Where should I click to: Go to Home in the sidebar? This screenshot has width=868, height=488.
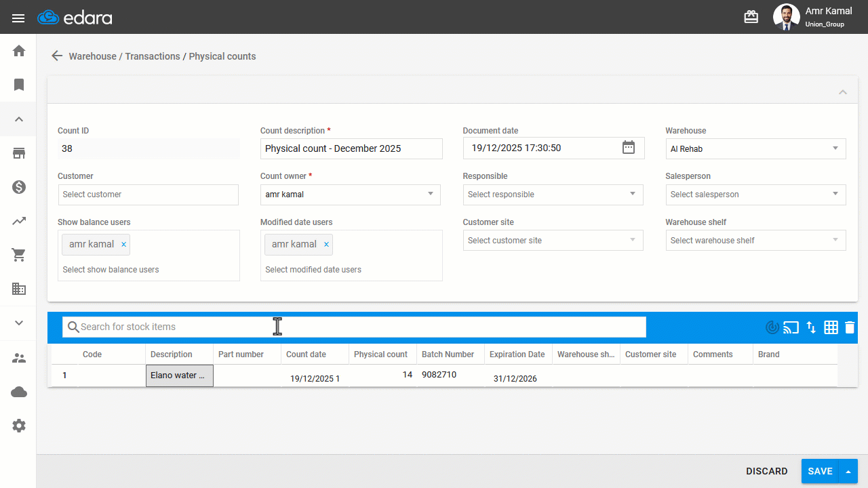19,51
